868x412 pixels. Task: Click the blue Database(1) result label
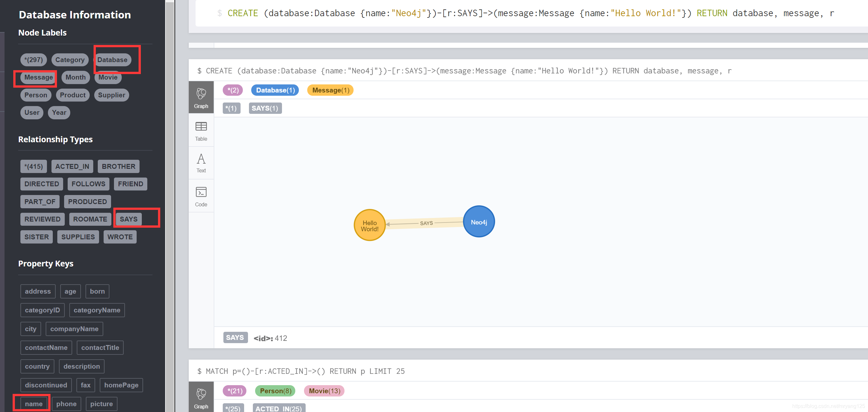click(275, 90)
